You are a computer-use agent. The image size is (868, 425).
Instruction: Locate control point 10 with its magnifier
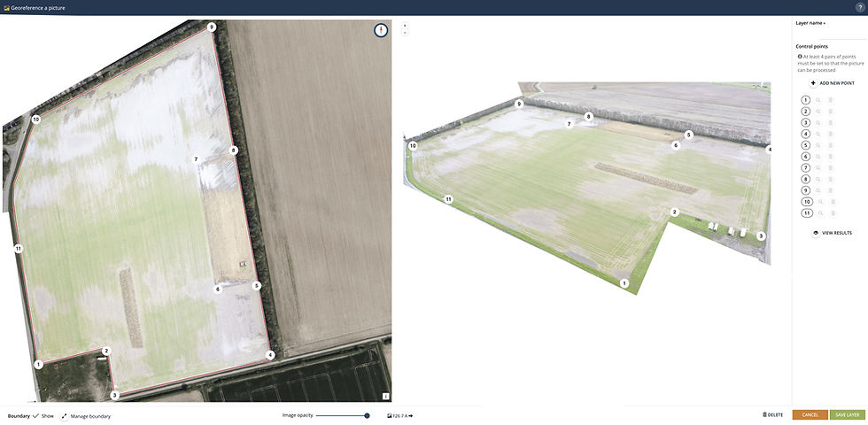pos(820,202)
